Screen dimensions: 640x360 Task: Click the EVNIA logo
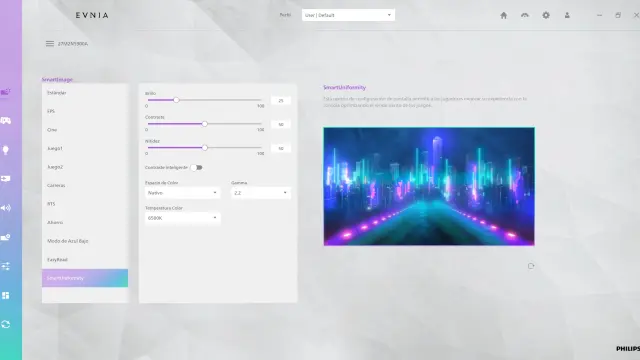pos(92,15)
